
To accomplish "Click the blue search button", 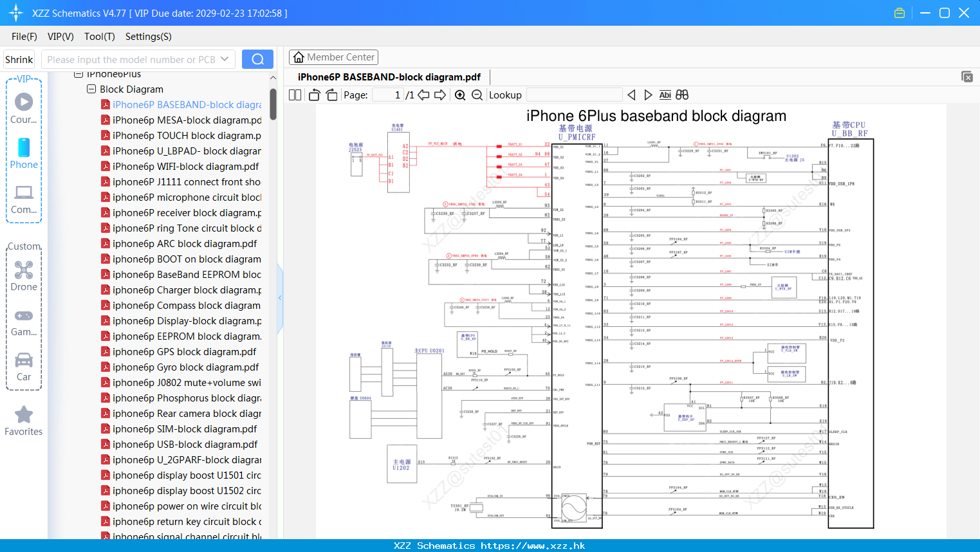I will click(x=257, y=59).
